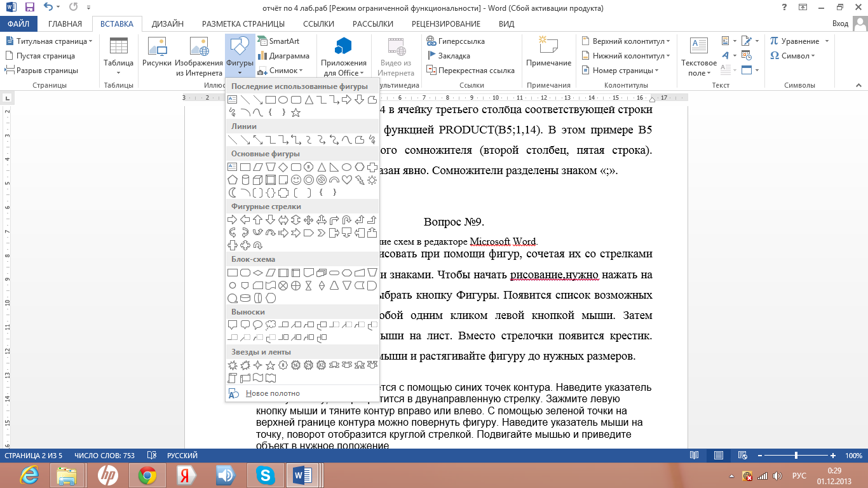Switch to the РЕЦЕНЗИРОВАНИЕ tab
The height and width of the screenshot is (488, 868).
click(x=446, y=24)
